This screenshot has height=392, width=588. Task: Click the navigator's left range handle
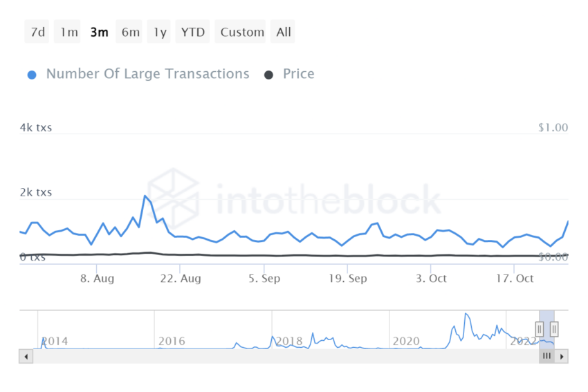click(x=540, y=329)
